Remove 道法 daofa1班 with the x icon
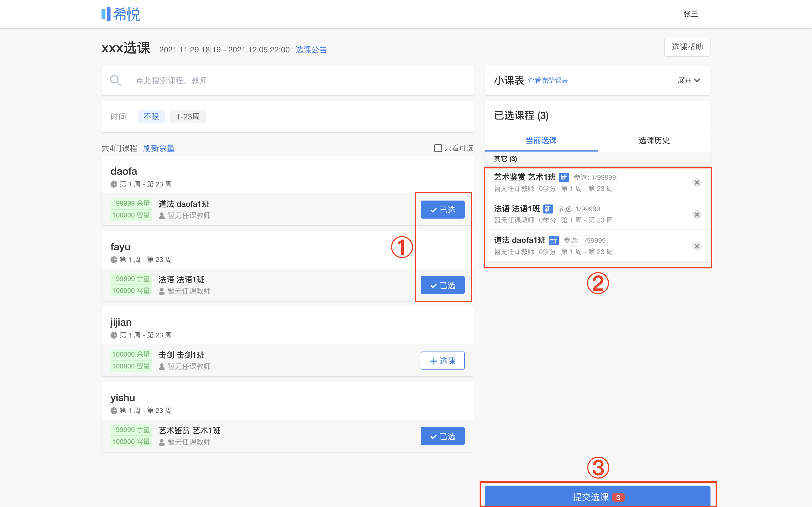The width and height of the screenshot is (812, 507). point(697,246)
